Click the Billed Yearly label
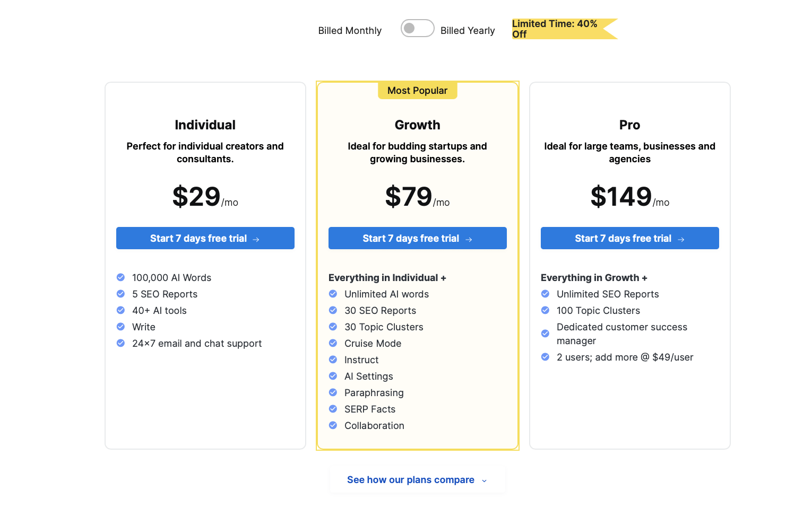The height and width of the screenshot is (508, 812). pyautogui.click(x=468, y=31)
